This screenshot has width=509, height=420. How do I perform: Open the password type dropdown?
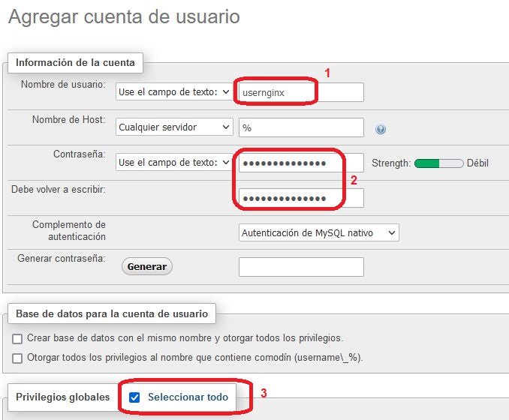pos(174,163)
